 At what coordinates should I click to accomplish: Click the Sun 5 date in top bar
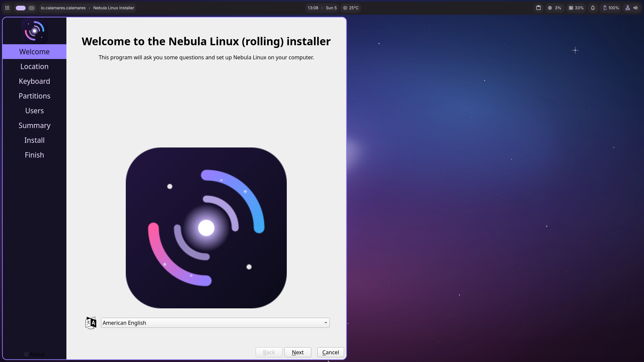coord(331,8)
